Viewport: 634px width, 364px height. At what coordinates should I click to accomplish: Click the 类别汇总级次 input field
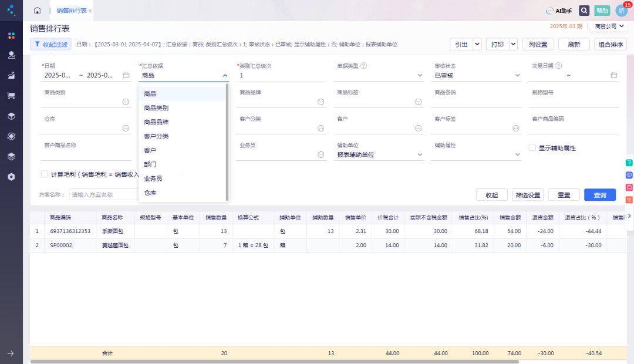pos(281,75)
